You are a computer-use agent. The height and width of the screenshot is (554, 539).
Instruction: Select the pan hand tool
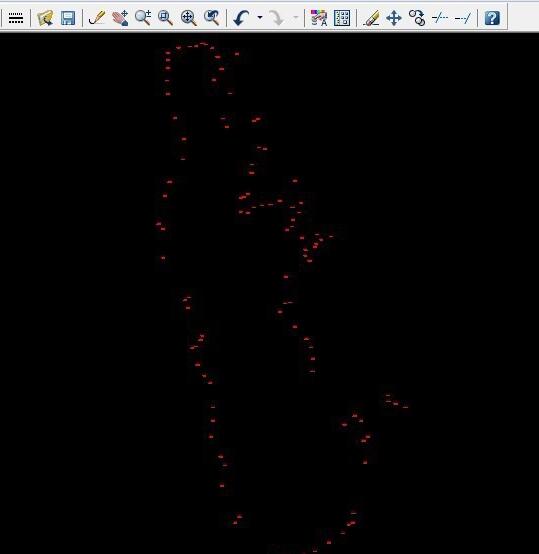(120, 18)
